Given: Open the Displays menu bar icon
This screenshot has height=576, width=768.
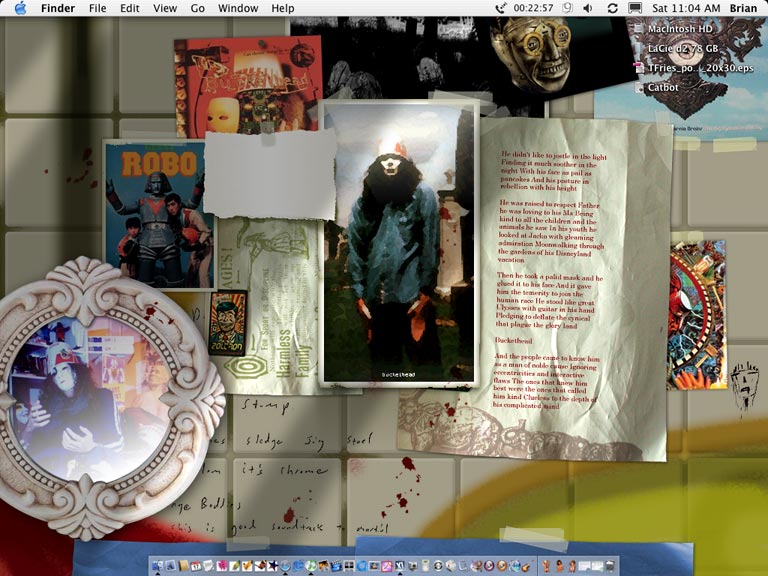Looking at the screenshot, I should (x=635, y=8).
